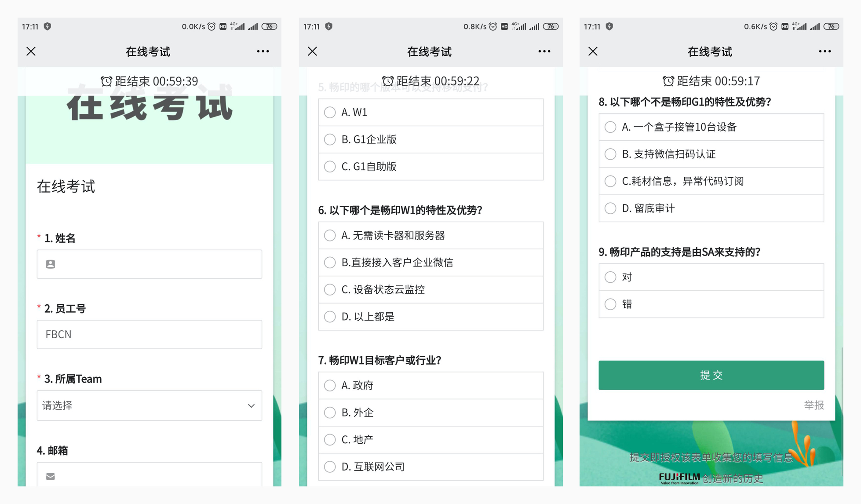Click the FUJIFILM logo in the footer
The image size is (861, 504).
679,478
